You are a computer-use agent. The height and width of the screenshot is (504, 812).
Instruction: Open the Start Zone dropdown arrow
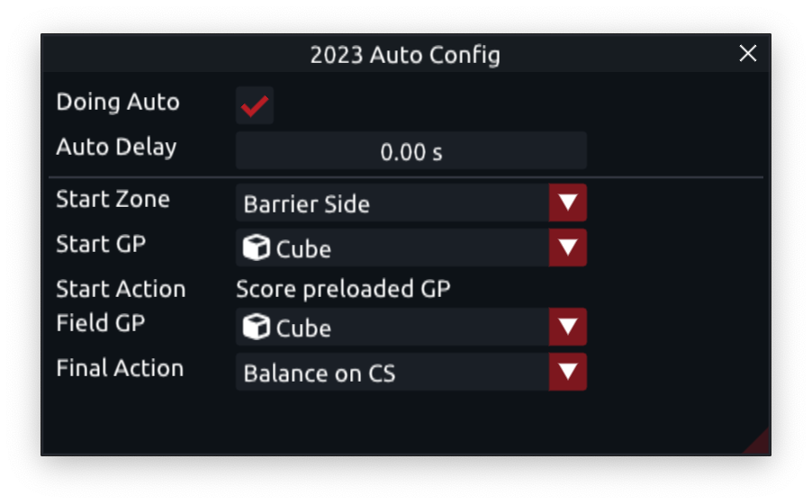click(567, 202)
